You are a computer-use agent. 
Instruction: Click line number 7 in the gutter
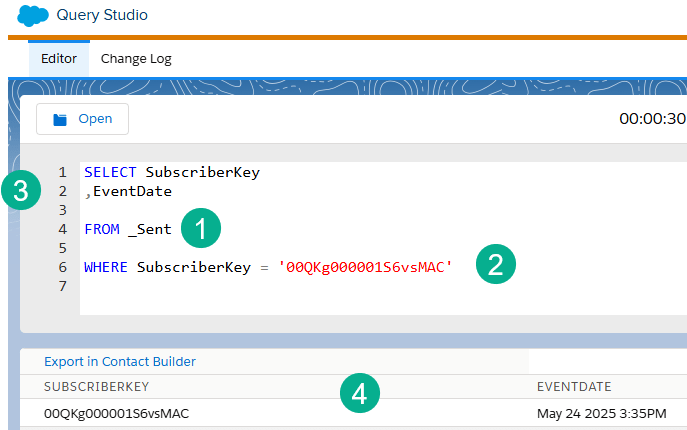tap(62, 286)
